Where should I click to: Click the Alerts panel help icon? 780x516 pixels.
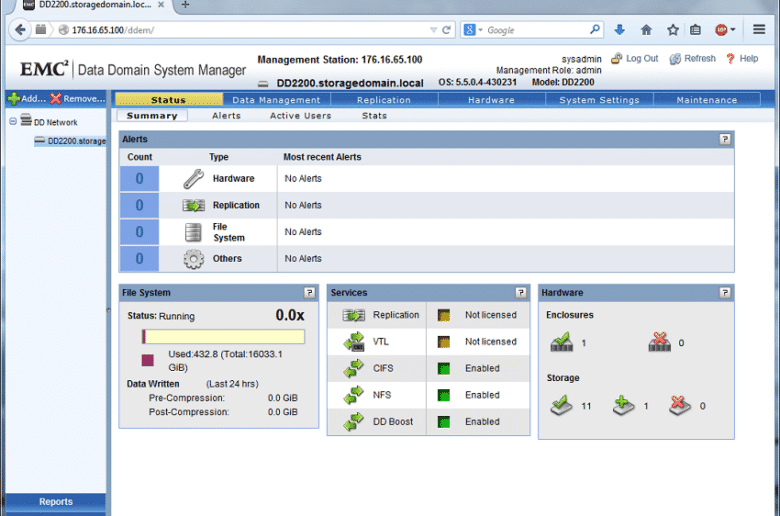tap(725, 139)
